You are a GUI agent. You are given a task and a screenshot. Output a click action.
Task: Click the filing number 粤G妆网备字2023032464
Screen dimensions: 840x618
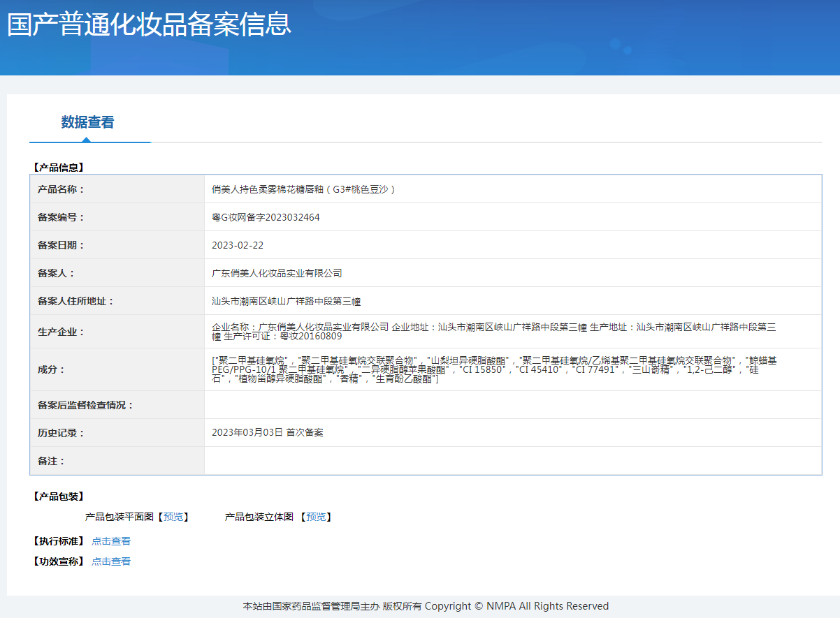point(266,217)
